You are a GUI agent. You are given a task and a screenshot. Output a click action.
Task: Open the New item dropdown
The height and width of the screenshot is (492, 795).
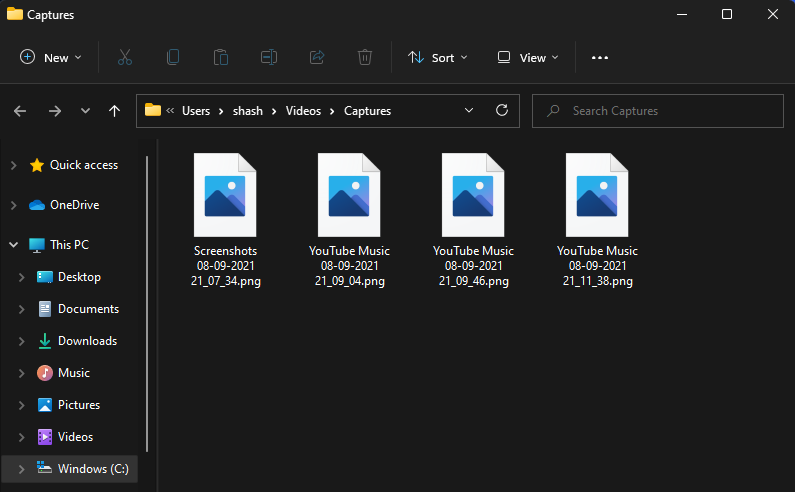[51, 58]
